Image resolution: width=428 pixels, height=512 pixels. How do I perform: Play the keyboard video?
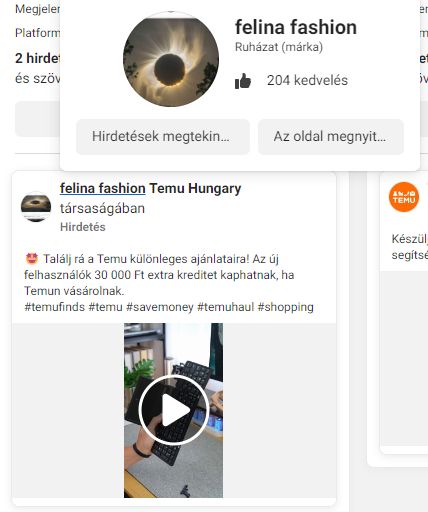[174, 410]
